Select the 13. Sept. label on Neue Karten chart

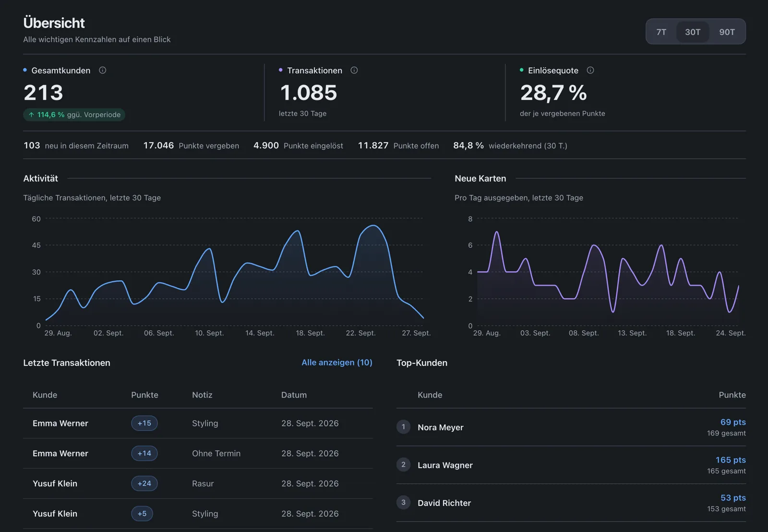632,333
